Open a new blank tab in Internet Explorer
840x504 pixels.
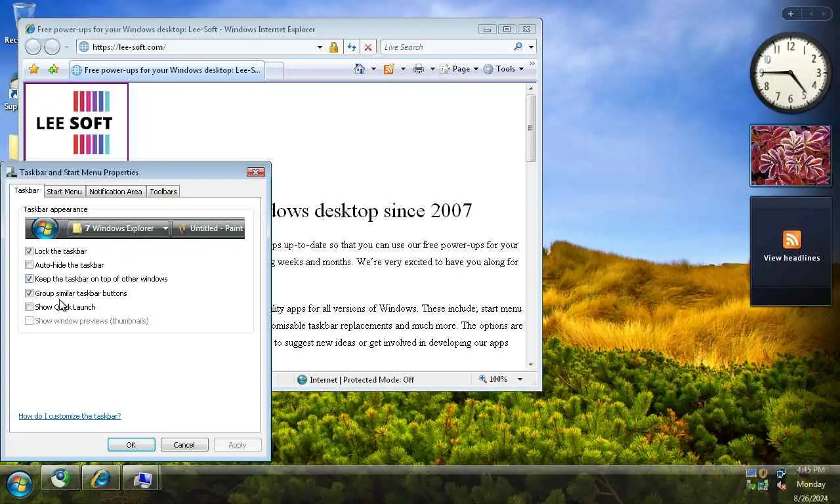click(x=274, y=70)
